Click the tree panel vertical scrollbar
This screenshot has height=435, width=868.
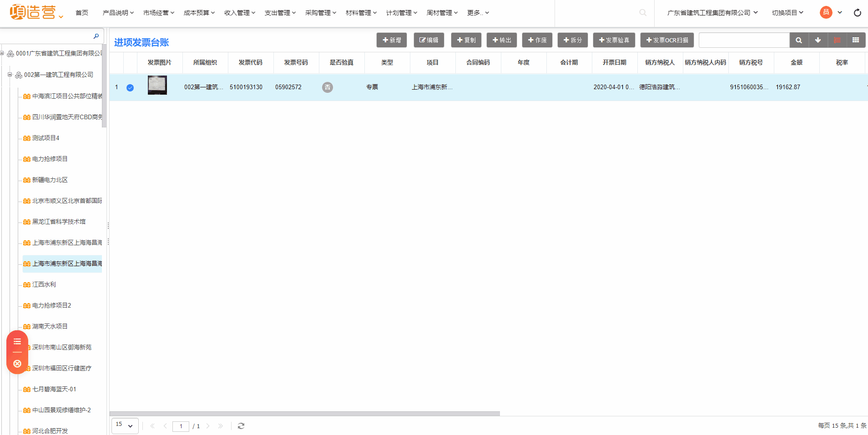(104, 86)
